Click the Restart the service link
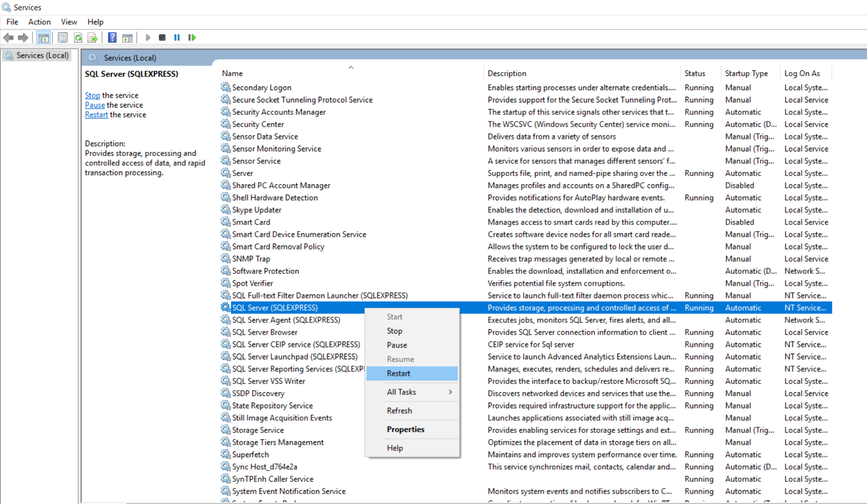 (x=96, y=115)
